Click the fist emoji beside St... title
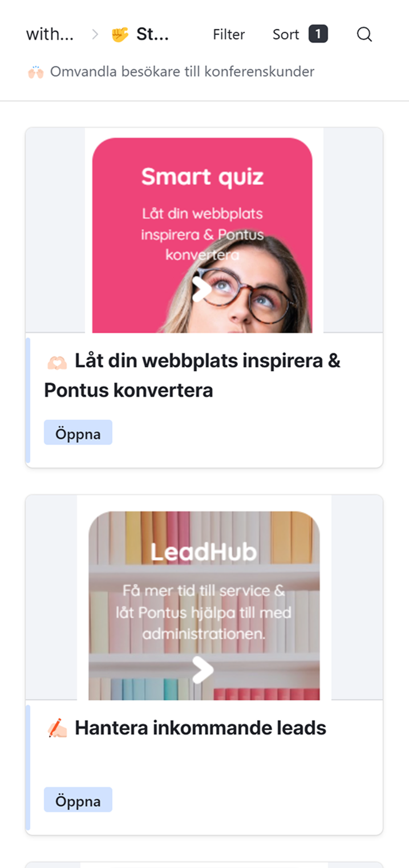 pyautogui.click(x=120, y=35)
